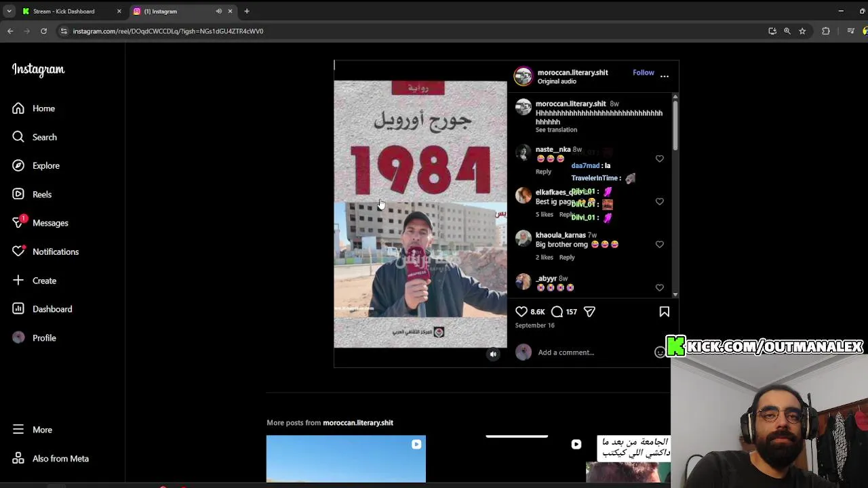This screenshot has width=868, height=488.
Task: Open emoji picker in comment box
Action: 660,352
